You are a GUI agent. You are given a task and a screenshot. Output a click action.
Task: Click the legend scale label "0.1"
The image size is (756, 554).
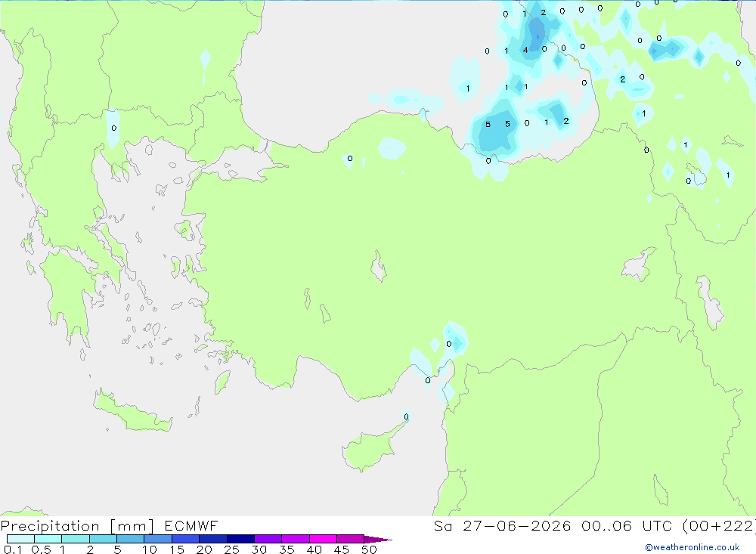point(13,549)
